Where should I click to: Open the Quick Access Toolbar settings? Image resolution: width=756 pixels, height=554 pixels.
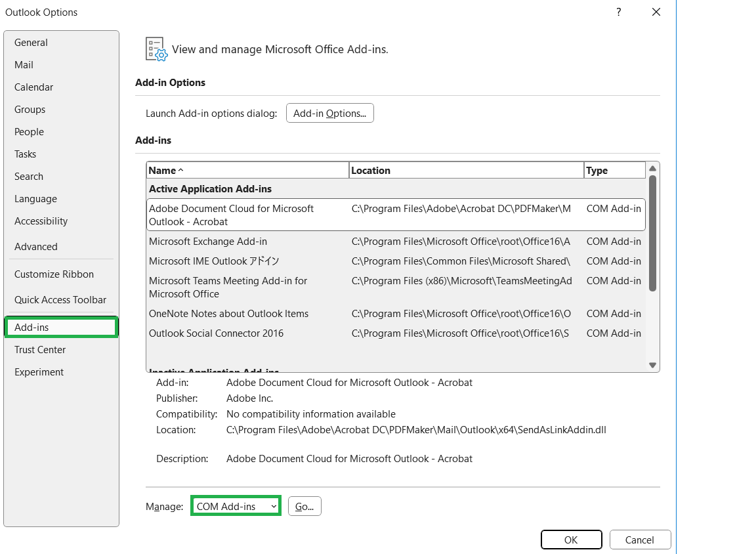(x=60, y=299)
